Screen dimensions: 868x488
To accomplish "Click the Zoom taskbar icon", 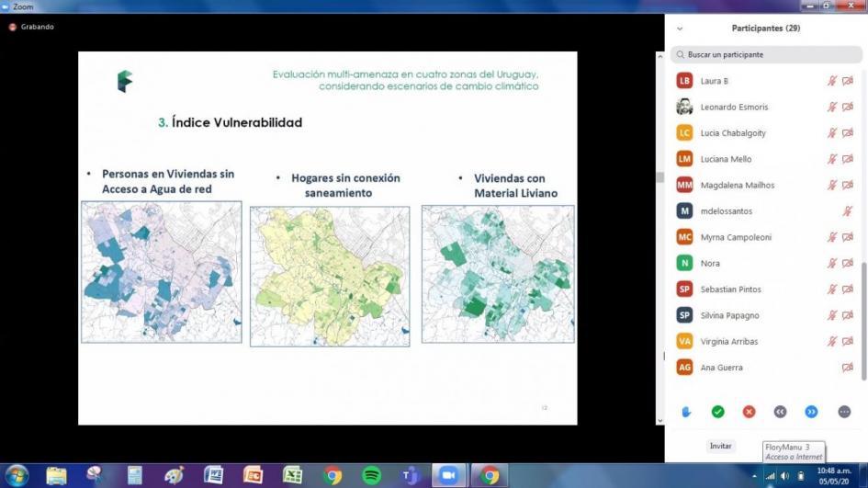I will tap(448, 475).
